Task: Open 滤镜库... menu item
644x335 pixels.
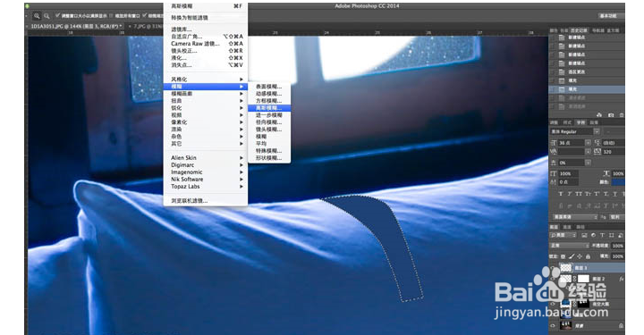Action: [206, 29]
